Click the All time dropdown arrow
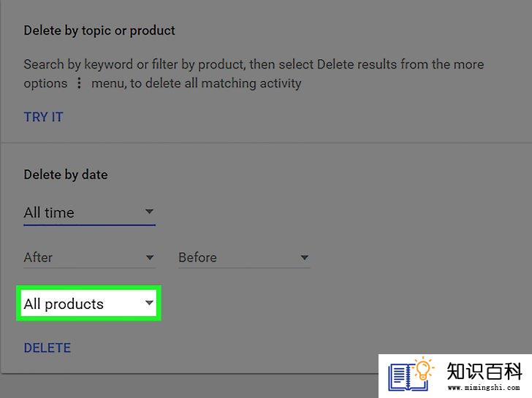The image size is (532, 398). (149, 212)
